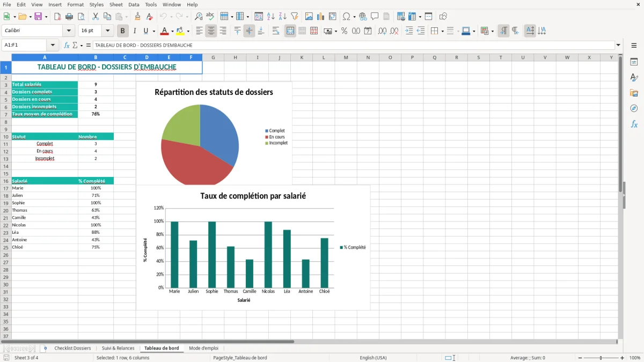Select the pie chart Répartition des statuts

tap(214, 134)
